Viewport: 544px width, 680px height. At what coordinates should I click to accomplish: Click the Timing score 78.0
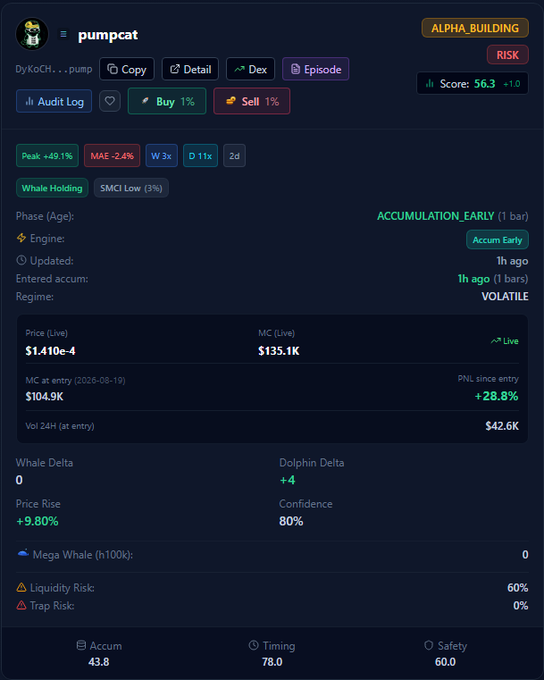pyautogui.click(x=272, y=662)
